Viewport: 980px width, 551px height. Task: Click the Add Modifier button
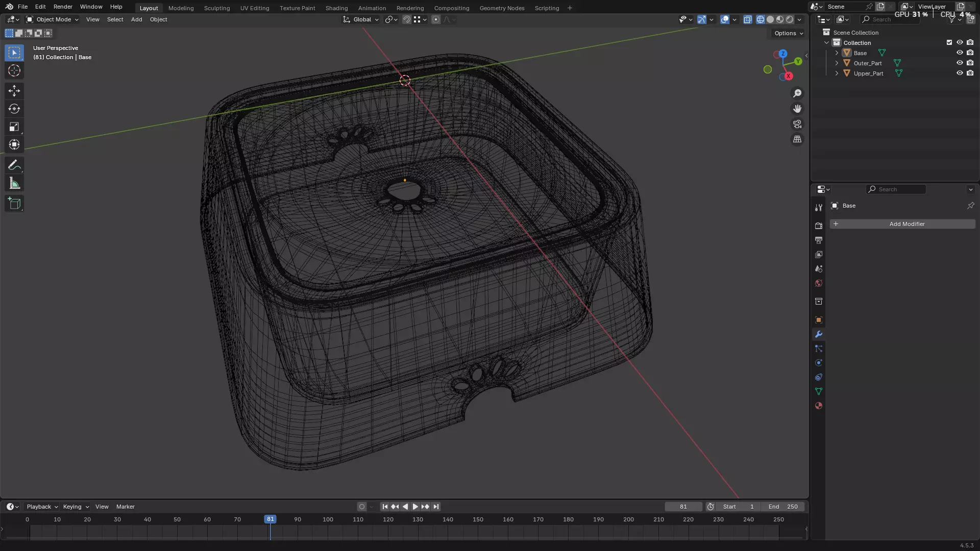click(x=902, y=224)
